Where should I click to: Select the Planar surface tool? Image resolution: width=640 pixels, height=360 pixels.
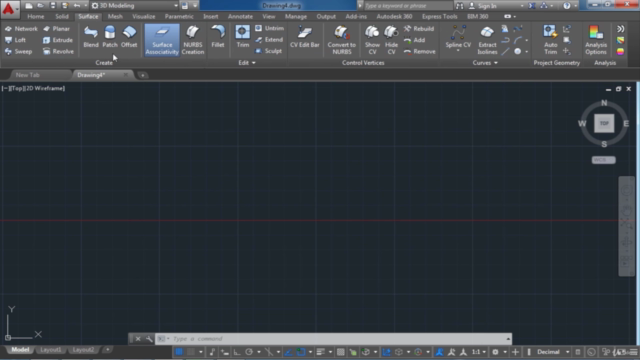(56, 29)
